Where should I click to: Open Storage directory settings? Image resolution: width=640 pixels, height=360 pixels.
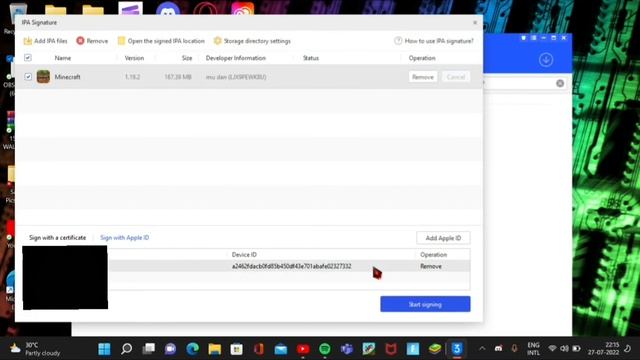tap(252, 41)
